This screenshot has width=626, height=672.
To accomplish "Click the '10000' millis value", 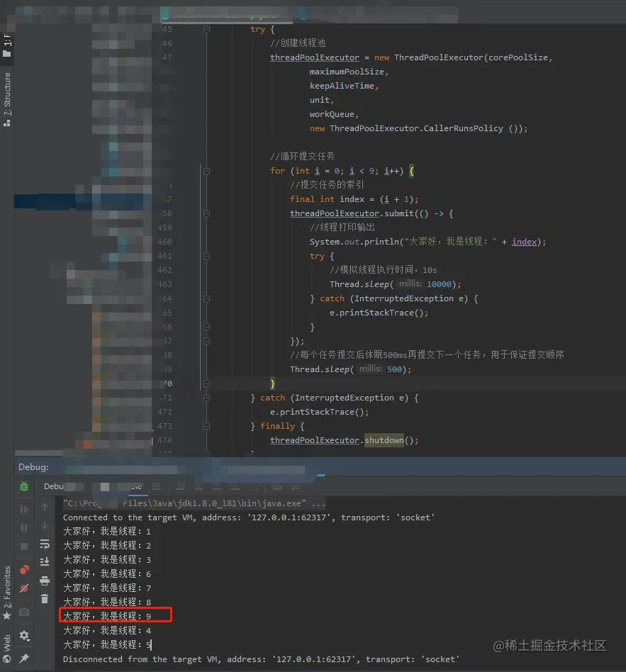I will point(439,284).
